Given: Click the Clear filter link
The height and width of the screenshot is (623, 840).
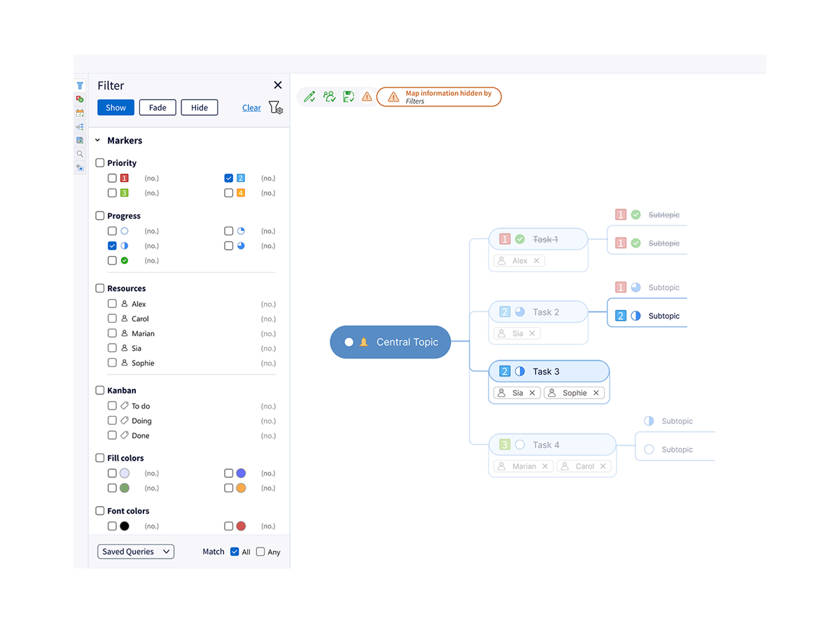Looking at the screenshot, I should click(251, 108).
